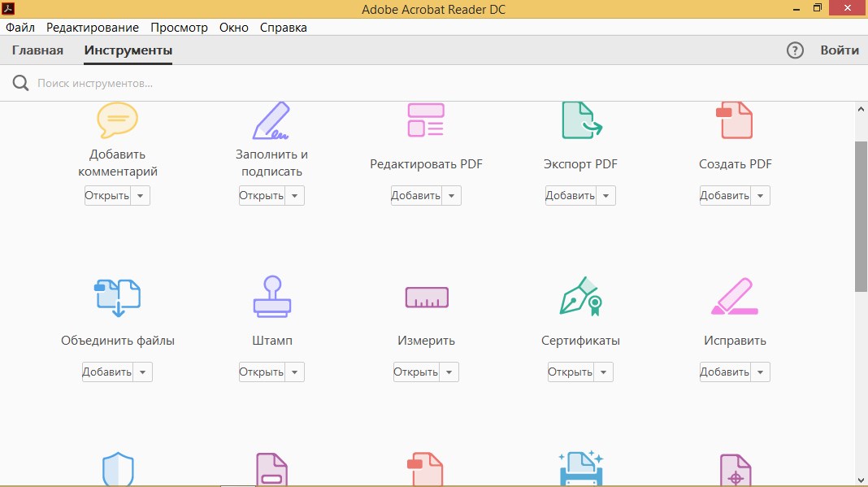
Task: Expand the dropdown arrow for Создать PDF
Action: click(x=760, y=196)
